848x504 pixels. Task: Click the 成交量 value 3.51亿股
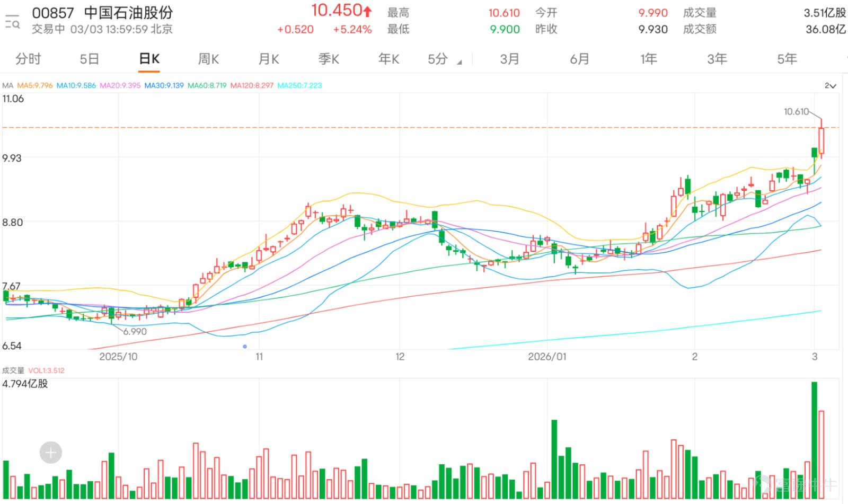pyautogui.click(x=825, y=13)
